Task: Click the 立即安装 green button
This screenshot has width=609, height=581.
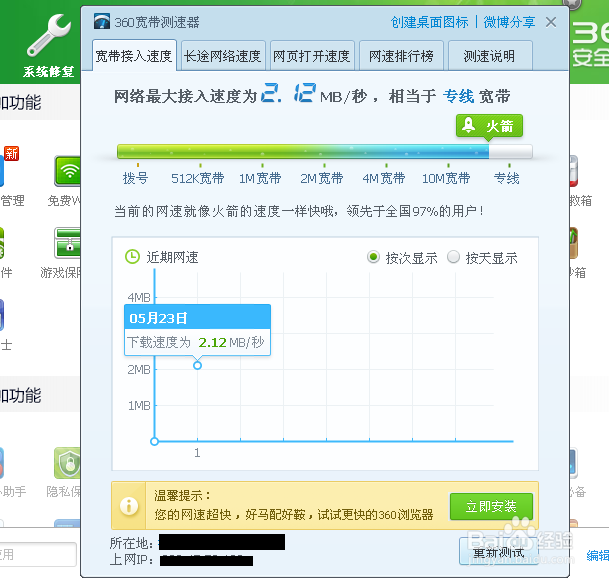Action: 491,506
